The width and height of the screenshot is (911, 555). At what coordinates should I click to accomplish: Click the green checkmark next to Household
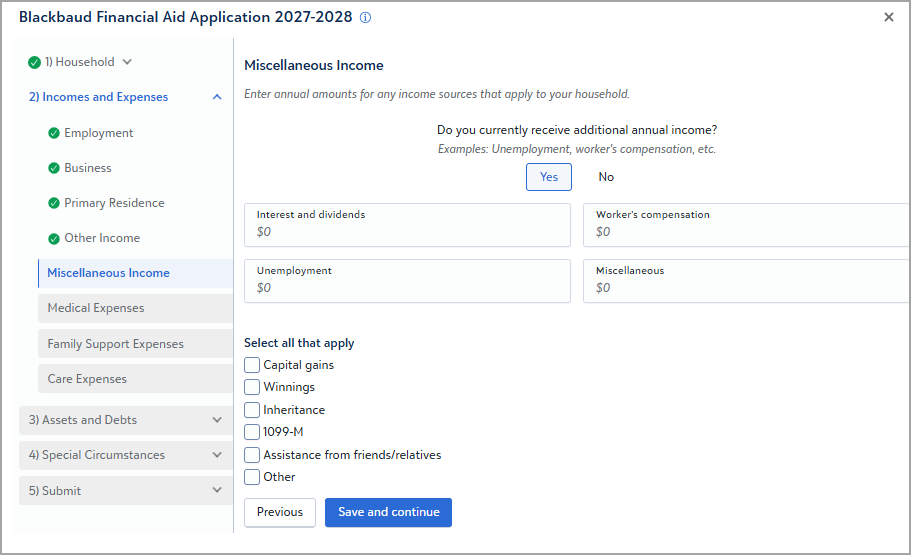click(34, 62)
